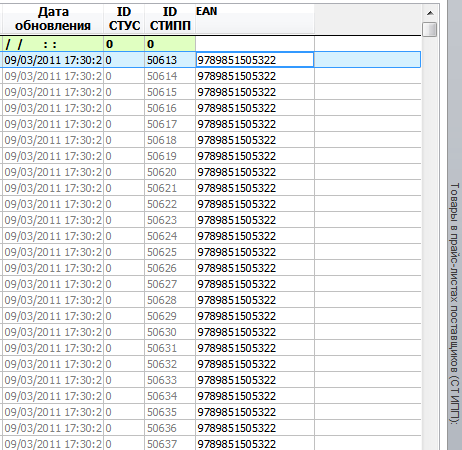This screenshot has width=462, height=450.
Task: Select ID cell 50626
Action: pyautogui.click(x=170, y=268)
